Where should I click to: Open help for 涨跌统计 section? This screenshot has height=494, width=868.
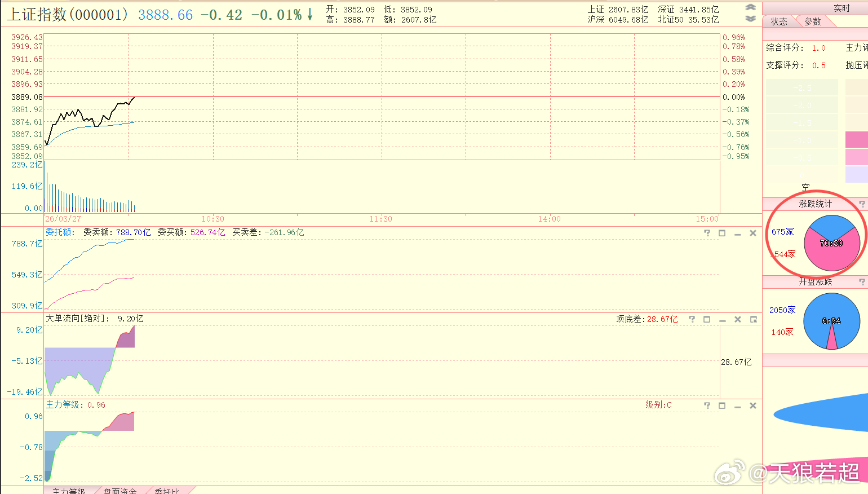click(x=862, y=204)
